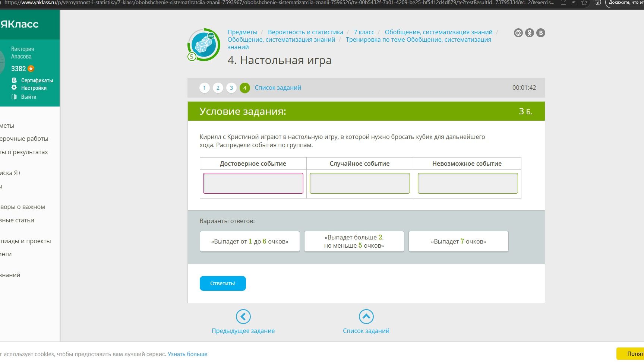Pick answer «Выпадет 7 очков»
This screenshot has width=644, height=362.
[x=458, y=241]
